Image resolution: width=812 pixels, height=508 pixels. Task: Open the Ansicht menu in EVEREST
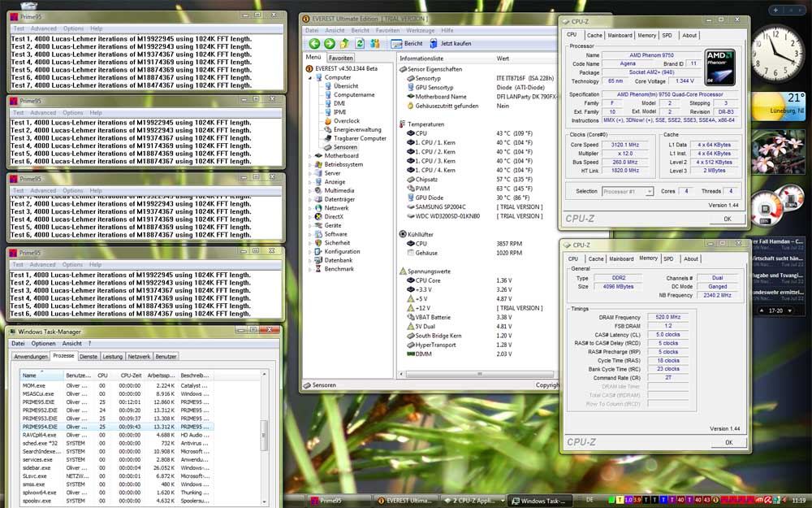335,31
